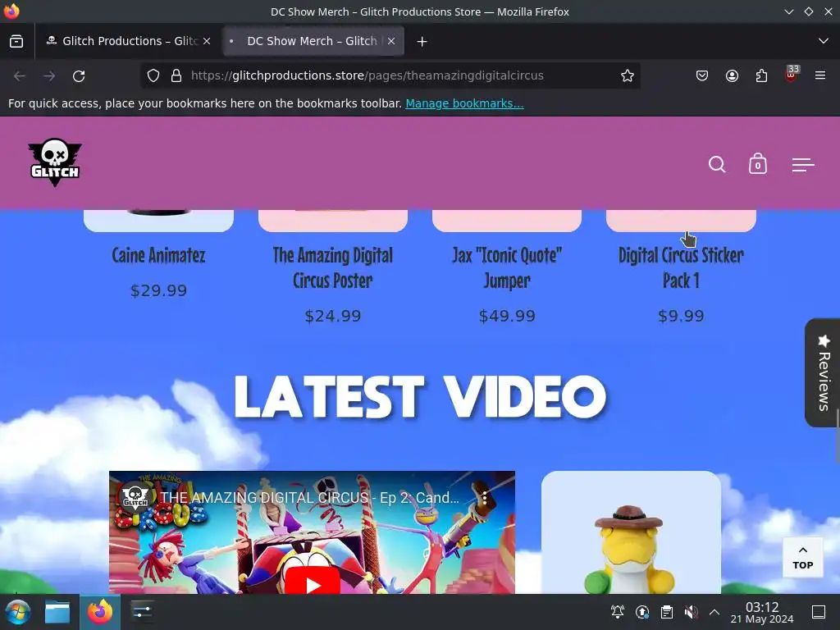Screen dimensions: 840x630
Task: Jump to TOP of the page
Action: 802,558
